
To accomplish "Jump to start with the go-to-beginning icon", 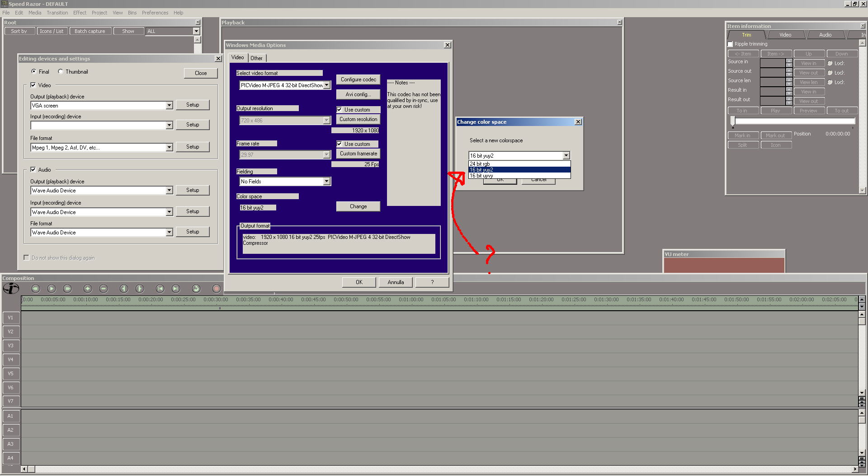I will (160, 289).
